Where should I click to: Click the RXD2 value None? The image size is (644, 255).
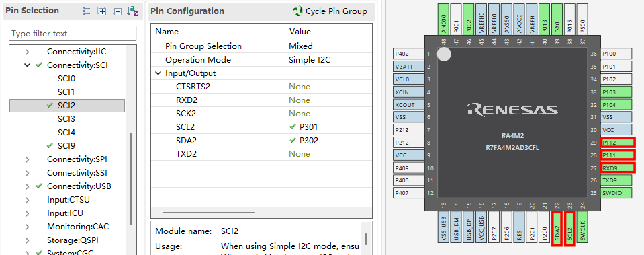point(300,100)
